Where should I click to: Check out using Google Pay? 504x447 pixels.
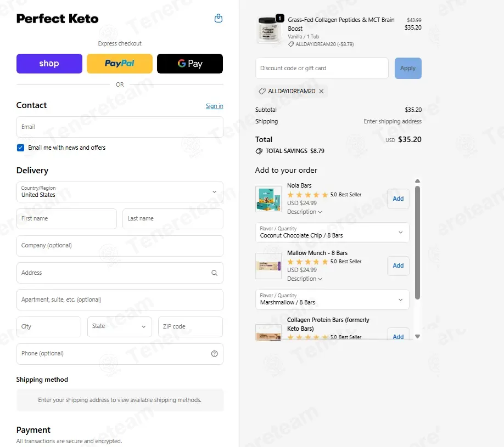[190, 64]
